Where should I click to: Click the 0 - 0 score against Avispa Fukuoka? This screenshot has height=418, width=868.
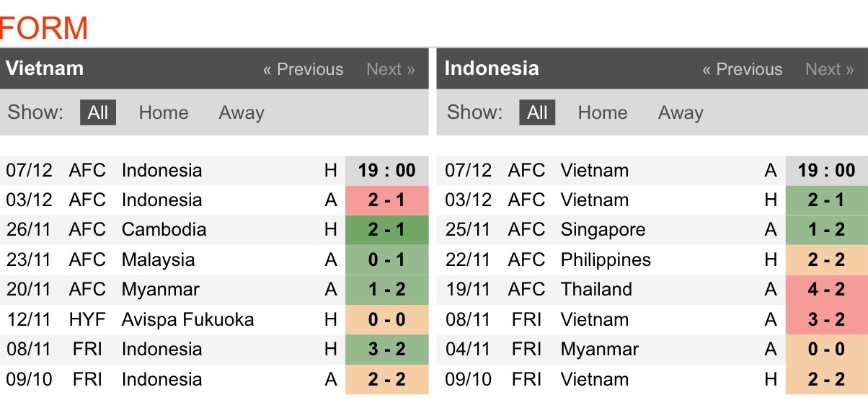pyautogui.click(x=386, y=319)
